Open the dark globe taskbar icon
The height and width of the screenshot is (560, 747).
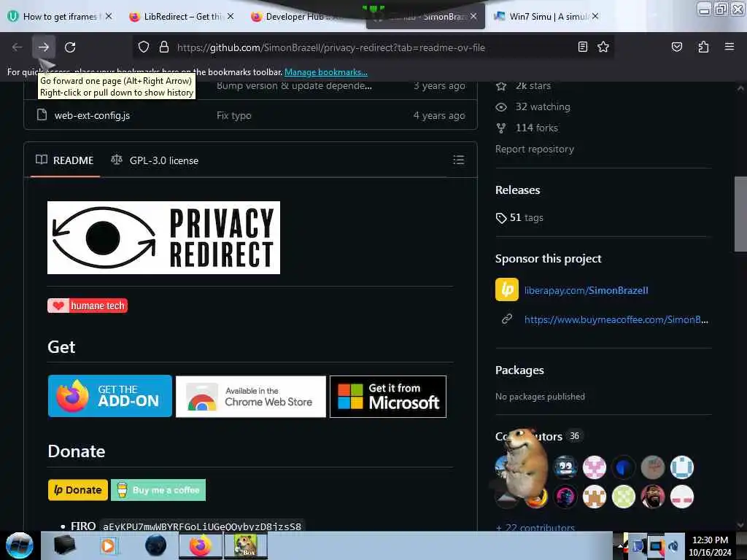point(155,545)
